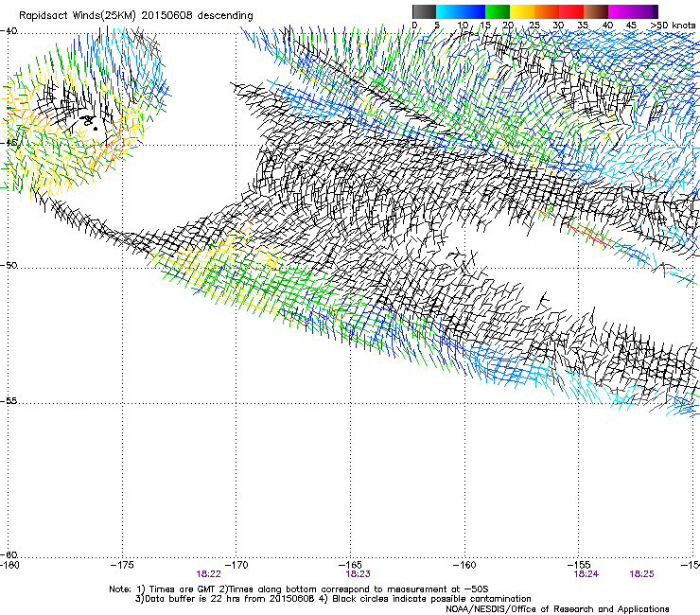Click the '3)Data buffer is 22 hrs' note
Image resolution: width=700 pixels, height=615 pixels.
coord(333,599)
